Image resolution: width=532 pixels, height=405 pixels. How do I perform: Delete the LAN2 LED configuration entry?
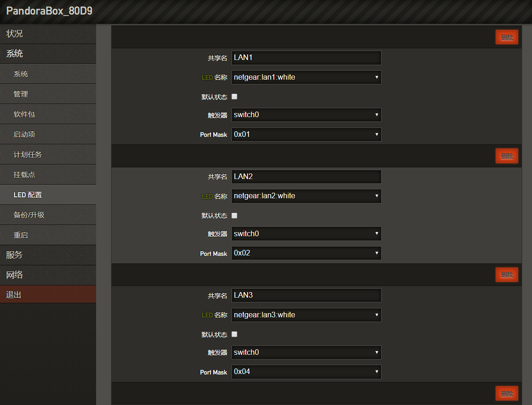click(x=507, y=156)
